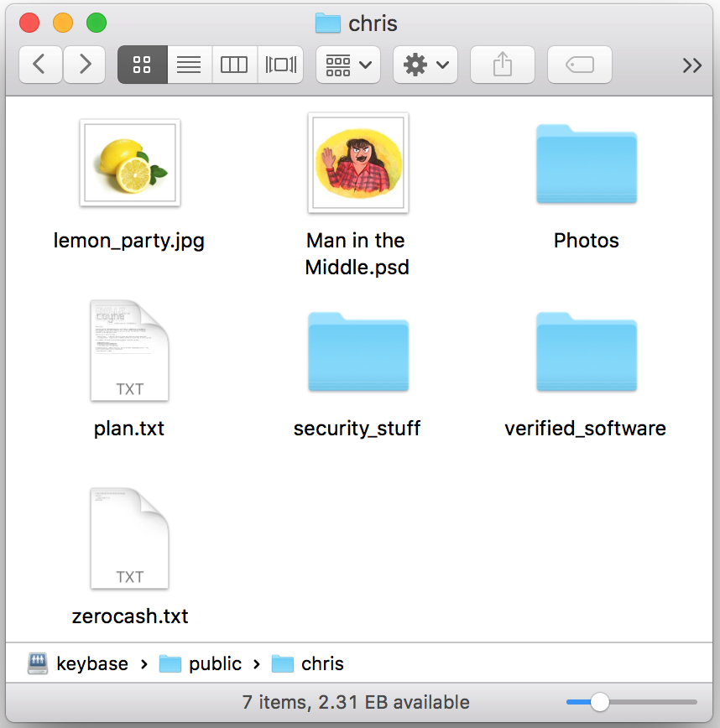Switch to Cover Flow view
Viewport: 720px width, 728px height.
(280, 65)
